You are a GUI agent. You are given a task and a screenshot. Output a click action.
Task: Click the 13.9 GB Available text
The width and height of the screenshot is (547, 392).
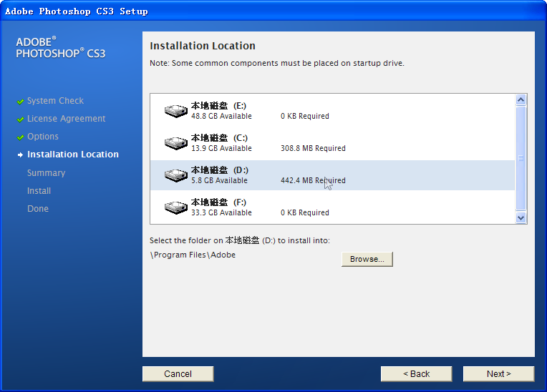(x=221, y=148)
